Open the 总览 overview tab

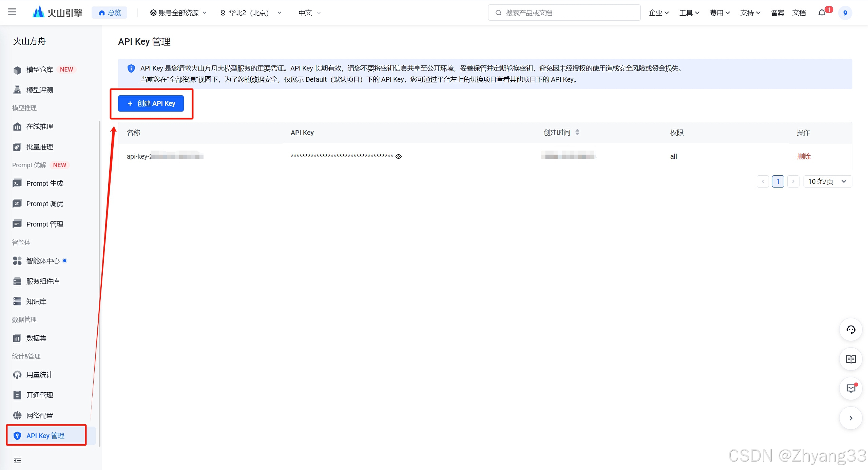pos(110,13)
